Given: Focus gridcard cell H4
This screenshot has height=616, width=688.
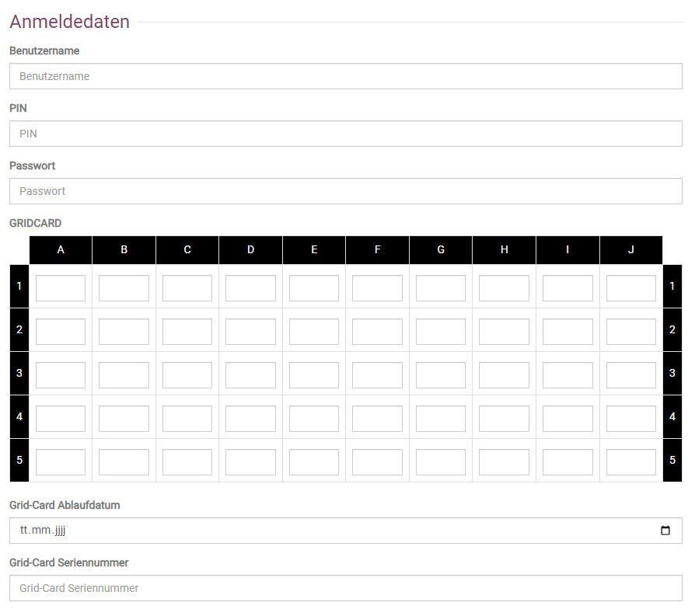Looking at the screenshot, I should [x=504, y=419].
